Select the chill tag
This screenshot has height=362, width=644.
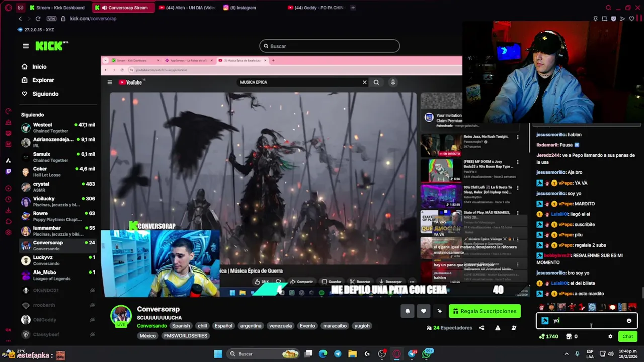click(202, 326)
